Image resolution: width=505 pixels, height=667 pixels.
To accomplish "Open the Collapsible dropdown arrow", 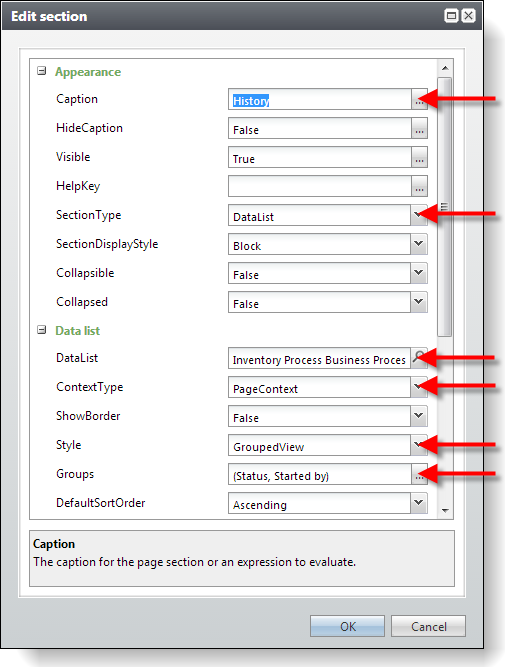I will [x=419, y=273].
